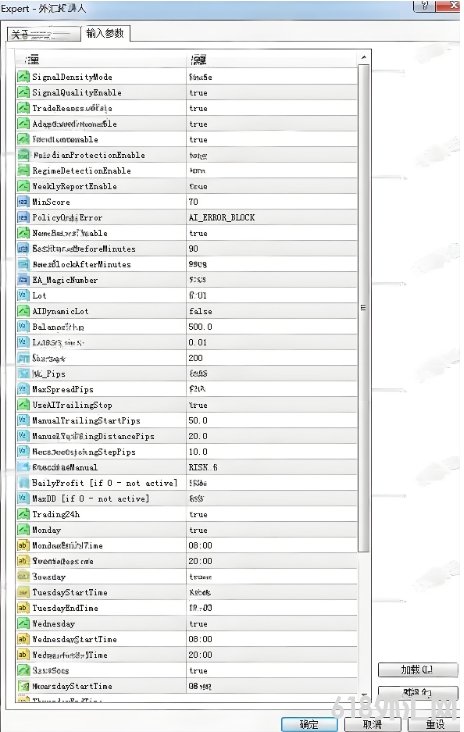464x732 pixels.
Task: Click the icon beside SignalDensityMode
Action: pos(23,77)
